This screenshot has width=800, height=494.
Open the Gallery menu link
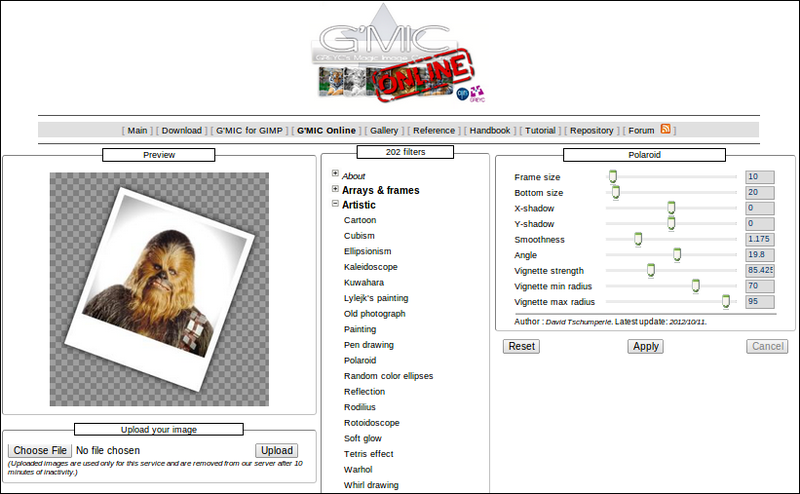click(x=384, y=130)
